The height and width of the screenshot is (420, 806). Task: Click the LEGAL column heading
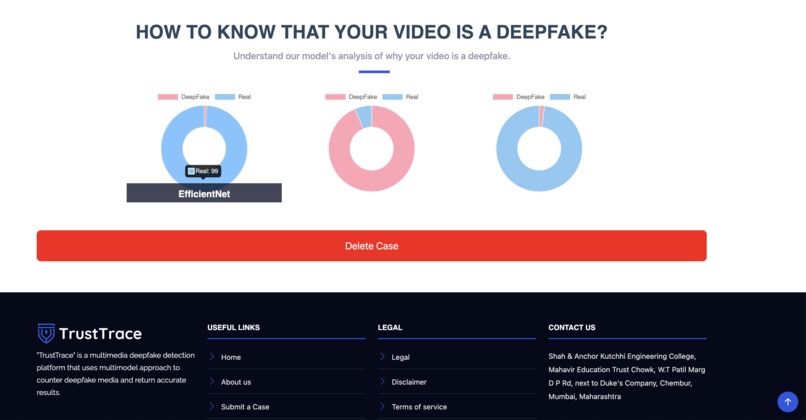click(x=390, y=327)
